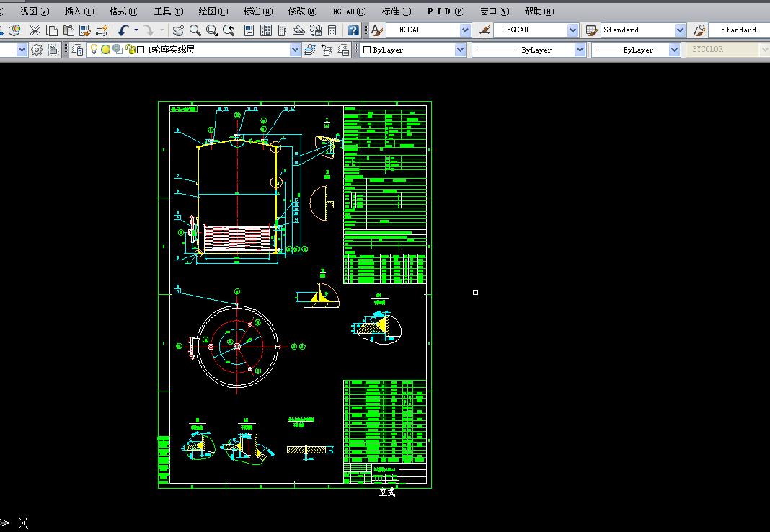Toggle viewport freeze for current layer
Image resolution: width=770 pixels, height=532 pixels.
[x=118, y=49]
